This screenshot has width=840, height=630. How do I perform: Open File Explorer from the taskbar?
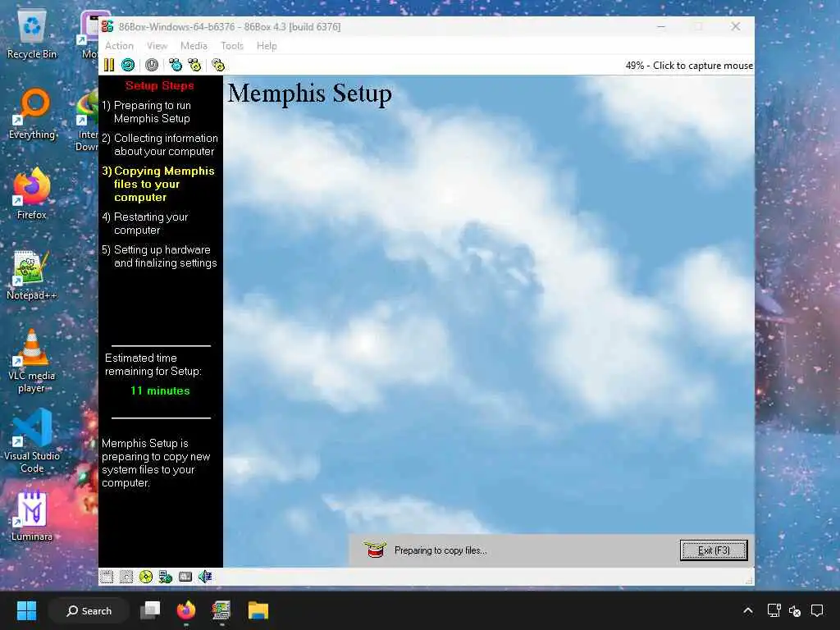258,610
